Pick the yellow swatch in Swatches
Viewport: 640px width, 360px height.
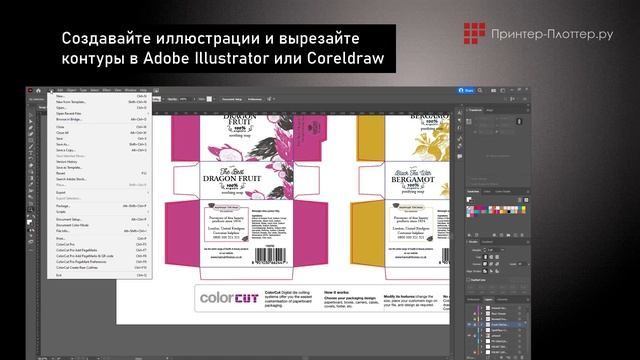tap(523, 209)
